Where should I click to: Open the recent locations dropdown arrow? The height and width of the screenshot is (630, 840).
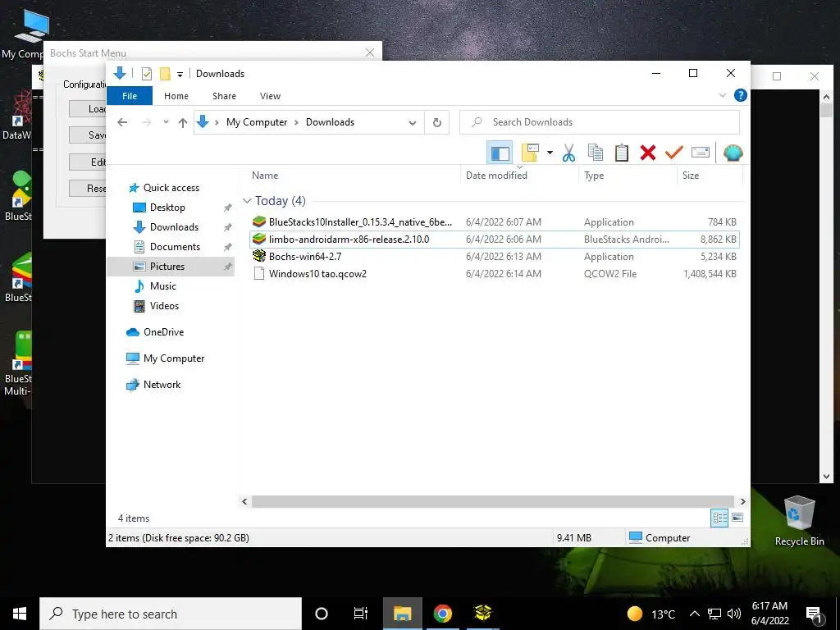click(x=166, y=123)
